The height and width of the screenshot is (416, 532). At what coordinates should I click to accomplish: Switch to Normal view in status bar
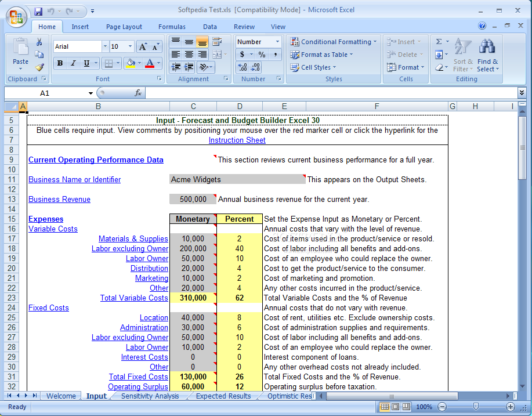385,407
